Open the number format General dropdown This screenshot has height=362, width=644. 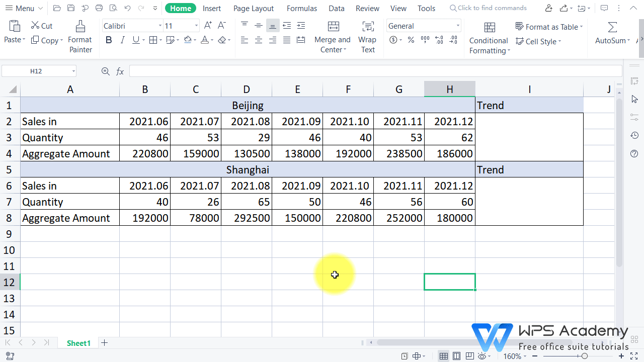457,25
